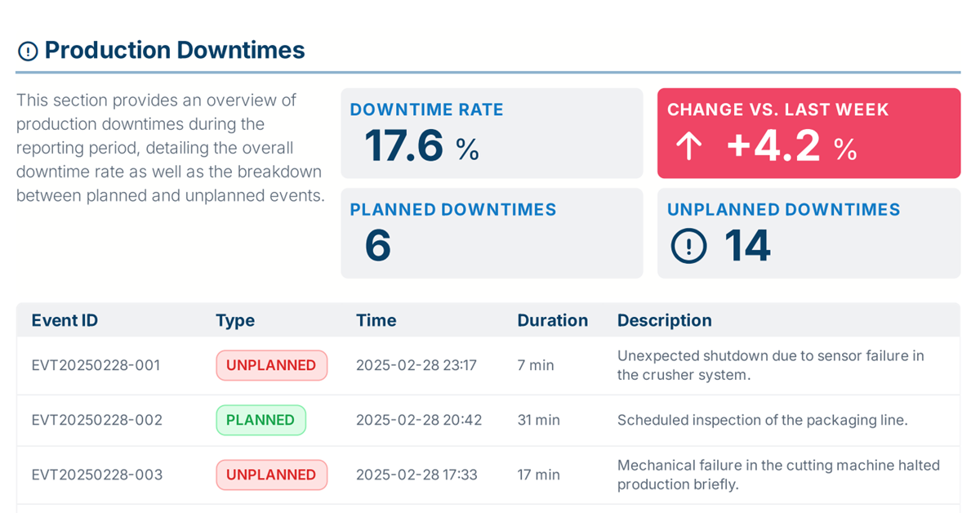
Task: Open event EVT20250228-001 details
Action: (x=96, y=365)
